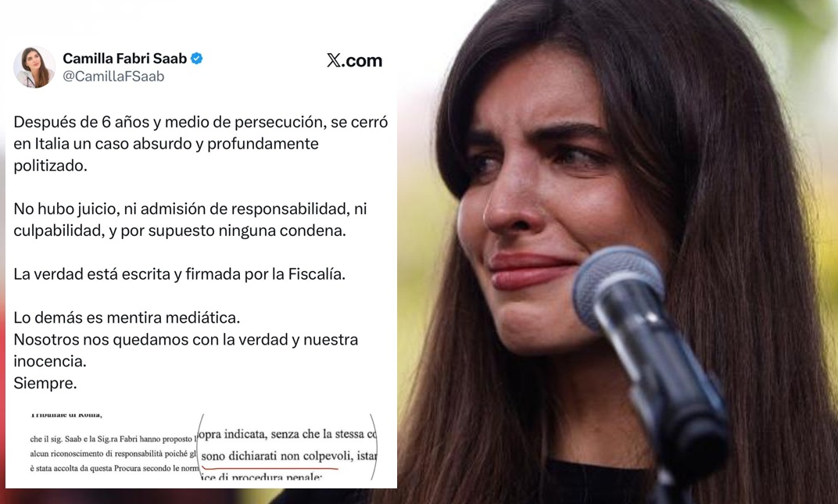Select the 'No hubo juicio' paragraph
The height and width of the screenshot is (504, 838).
pyautogui.click(x=190, y=220)
